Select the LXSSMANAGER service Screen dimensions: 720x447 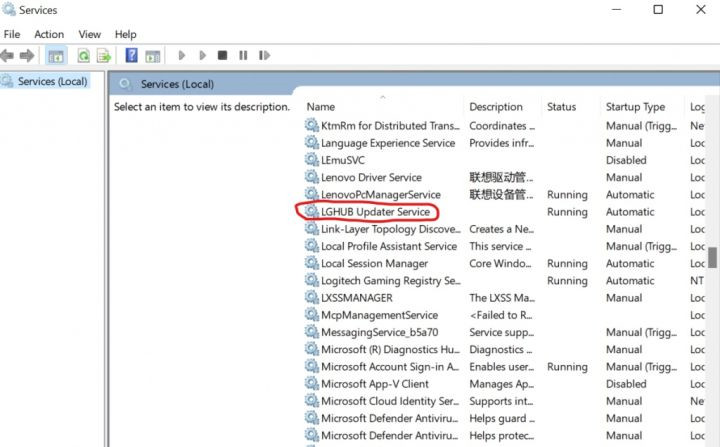pos(356,298)
